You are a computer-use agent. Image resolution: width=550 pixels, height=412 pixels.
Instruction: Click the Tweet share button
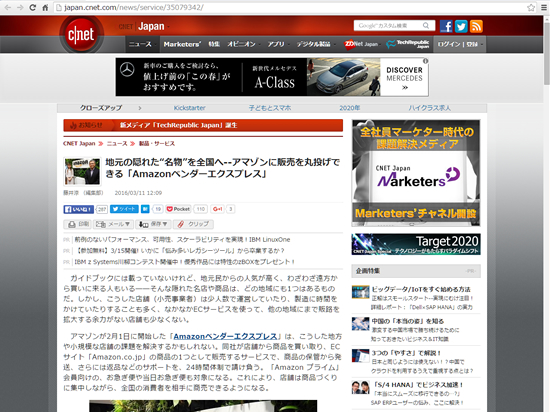[x=124, y=209]
